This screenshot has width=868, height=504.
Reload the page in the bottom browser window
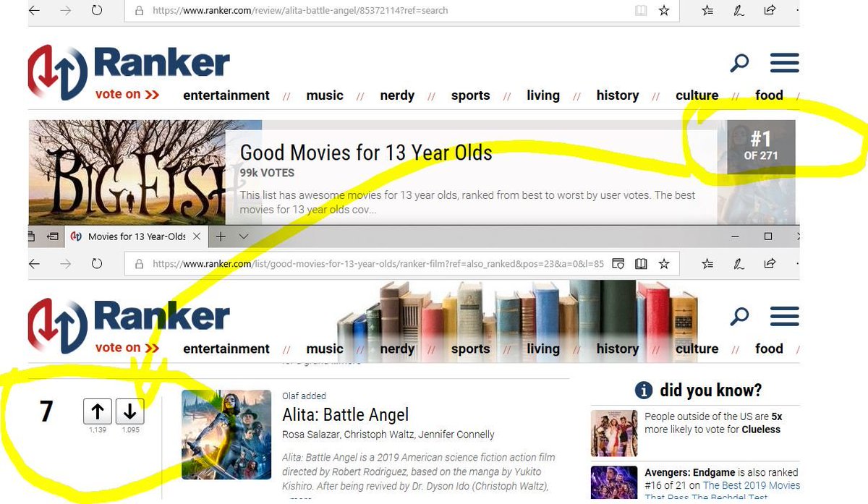[97, 264]
